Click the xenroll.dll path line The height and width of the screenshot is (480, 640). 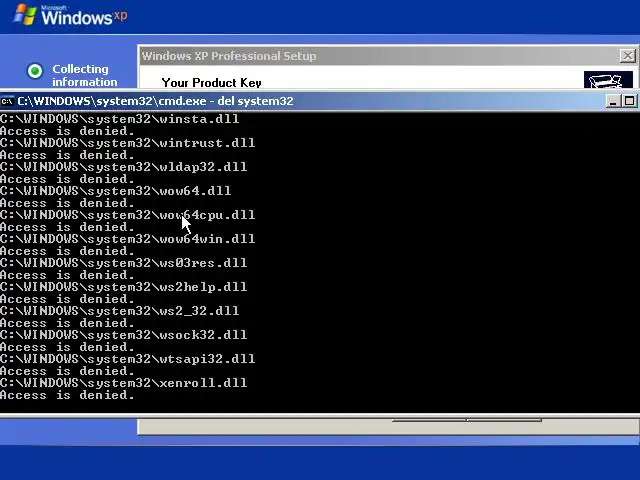(124, 383)
